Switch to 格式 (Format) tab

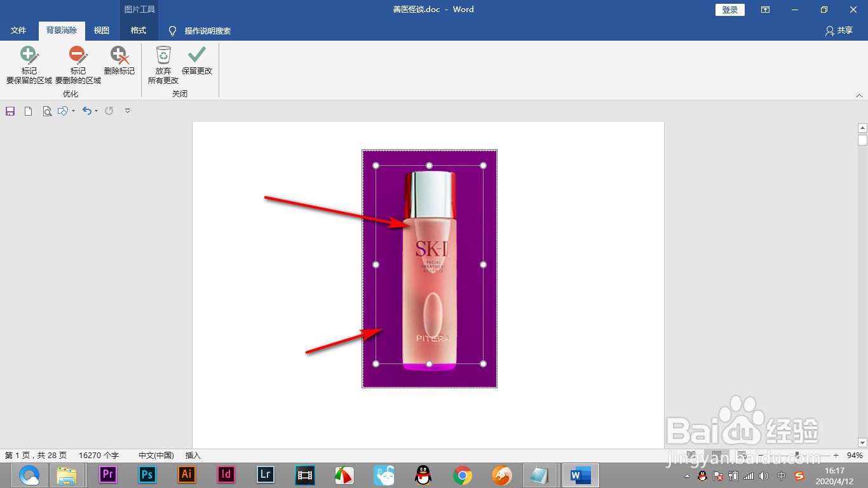pos(139,30)
